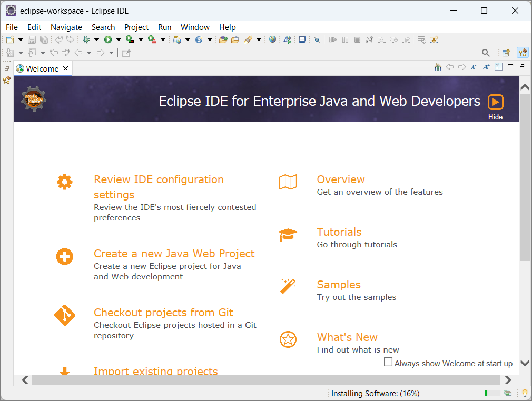Screen dimensions: 532x401
Task: Click the Save disk icon
Action: [x=32, y=39]
